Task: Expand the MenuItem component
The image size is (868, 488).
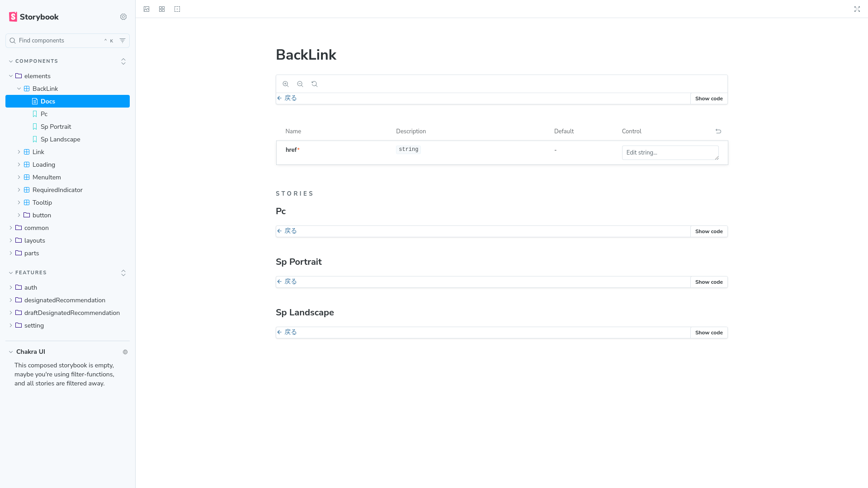Action: pyautogui.click(x=67, y=177)
